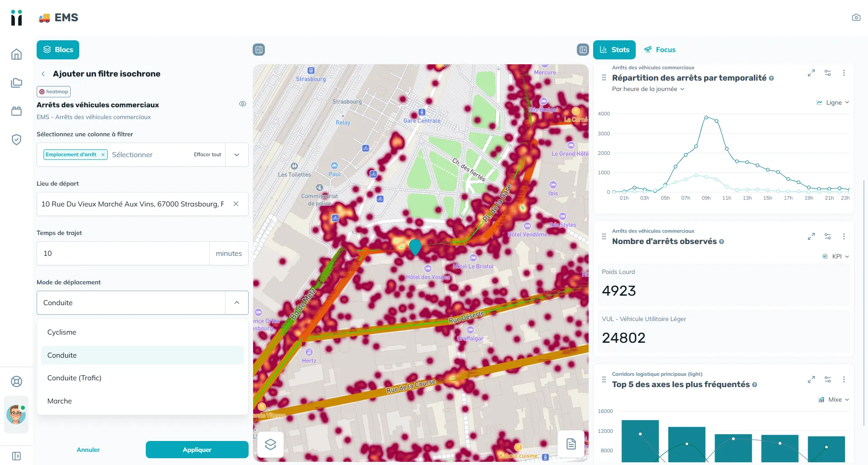Click the teal location pin on map
This screenshot has width=868, height=465.
pyautogui.click(x=415, y=247)
